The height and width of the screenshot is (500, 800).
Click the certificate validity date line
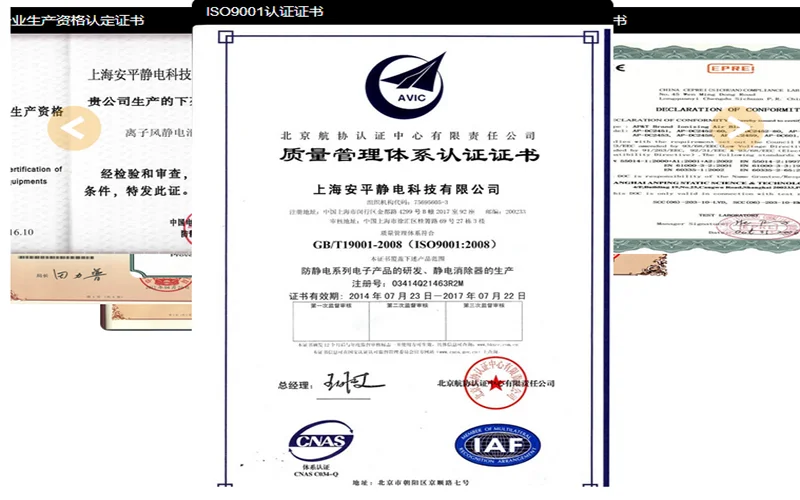click(x=407, y=296)
